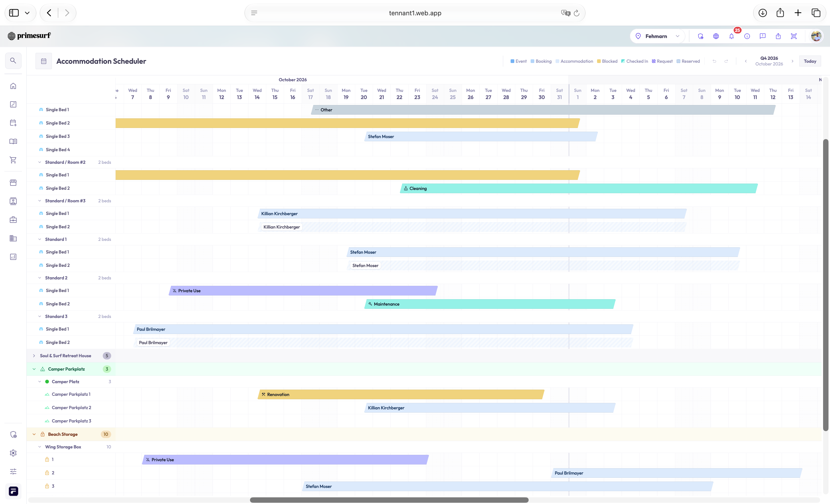Collapse the Wing Storage Box row
The width and height of the screenshot is (830, 504).
(40, 447)
